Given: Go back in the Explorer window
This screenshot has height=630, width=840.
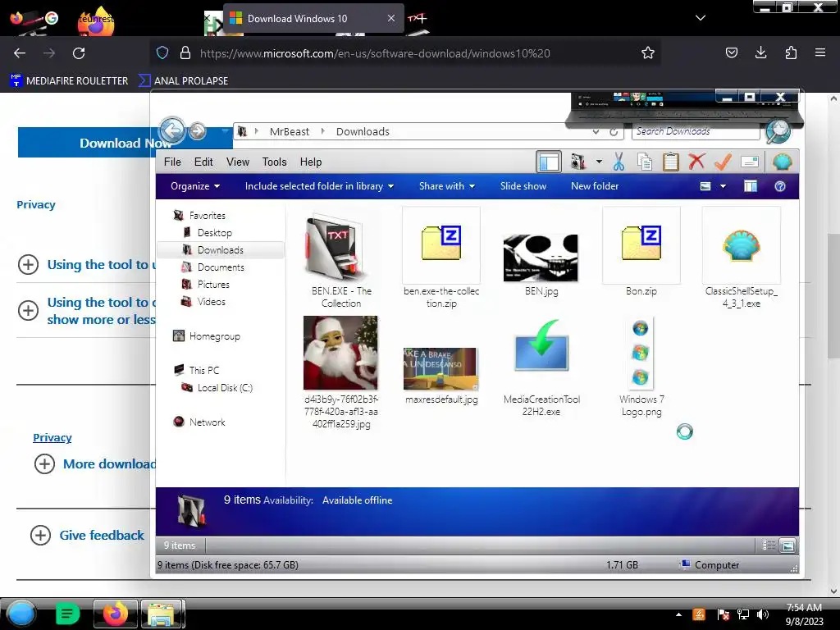Looking at the screenshot, I should [172, 130].
